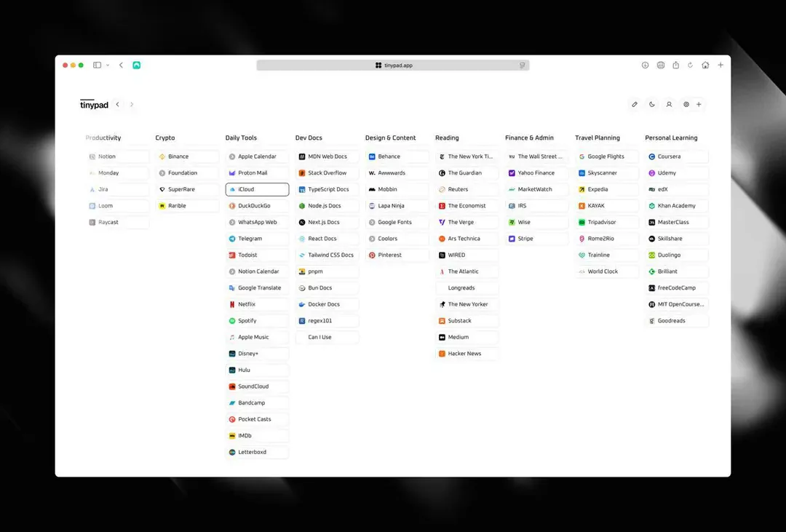Open the Binance bookmark
This screenshot has height=532, width=786.
[x=187, y=156]
